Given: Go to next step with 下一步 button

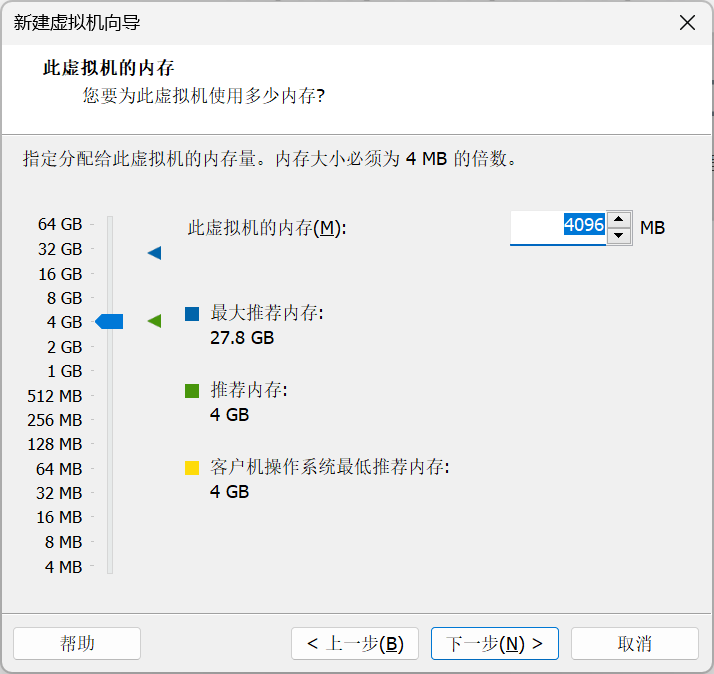Looking at the screenshot, I should pos(494,644).
